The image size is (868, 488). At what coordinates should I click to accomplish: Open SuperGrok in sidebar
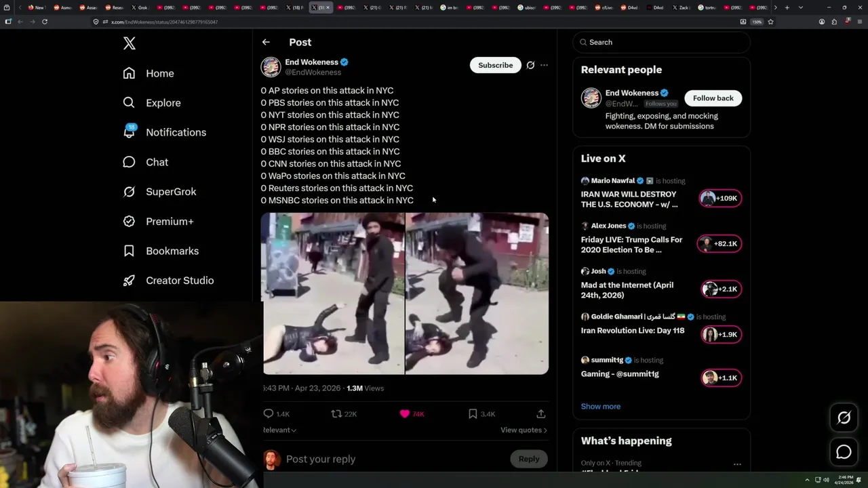[x=160, y=192]
